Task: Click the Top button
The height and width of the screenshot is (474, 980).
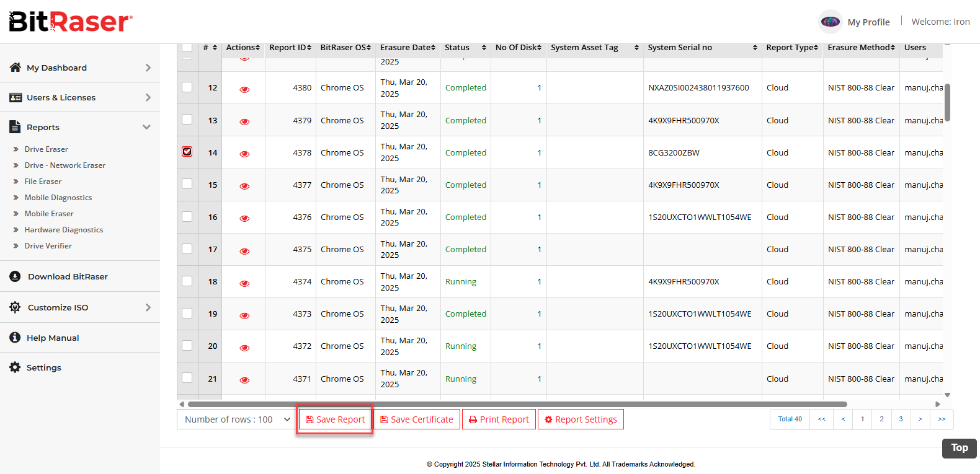Action: 960,448
